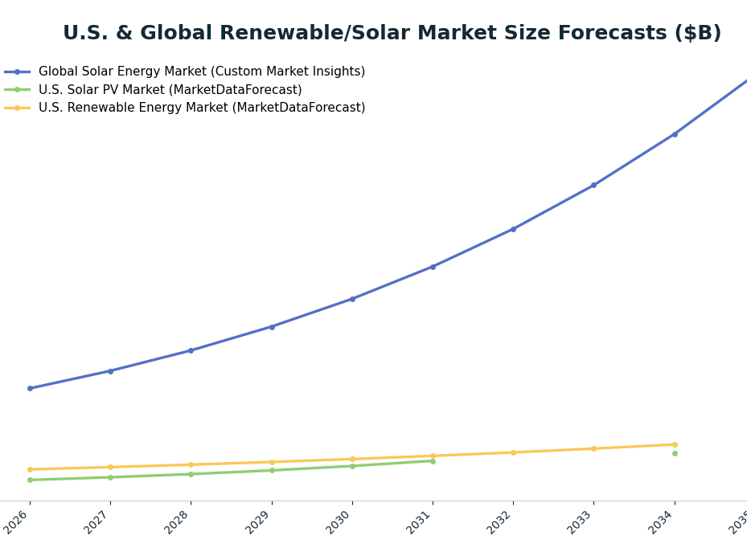This screenshot has height=560, width=747.
Task: Select the 2027 U.S. Solar PV point
Action: coord(110,477)
